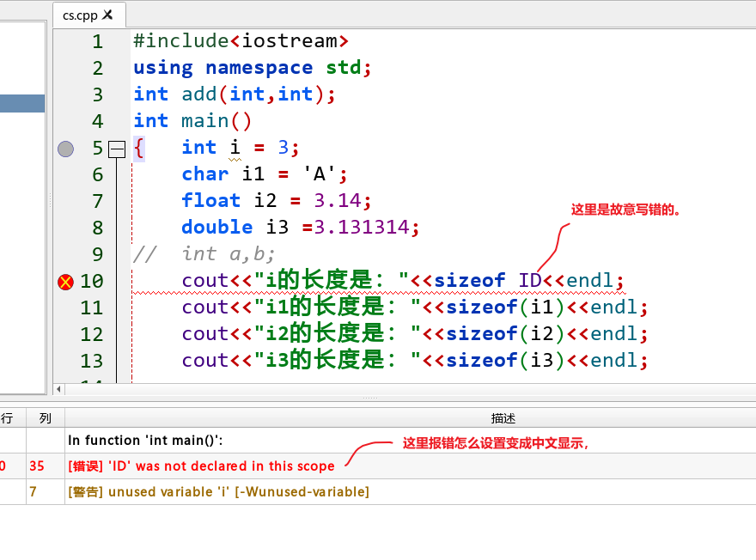Click line number 13 in the gutter
The width and height of the screenshot is (756, 560).
pyautogui.click(x=92, y=361)
